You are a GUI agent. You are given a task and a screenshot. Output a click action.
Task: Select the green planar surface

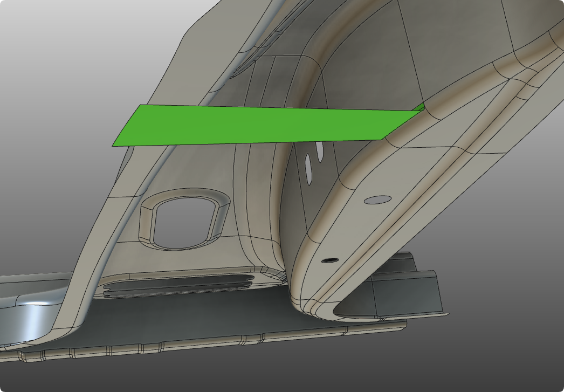coord(259,125)
